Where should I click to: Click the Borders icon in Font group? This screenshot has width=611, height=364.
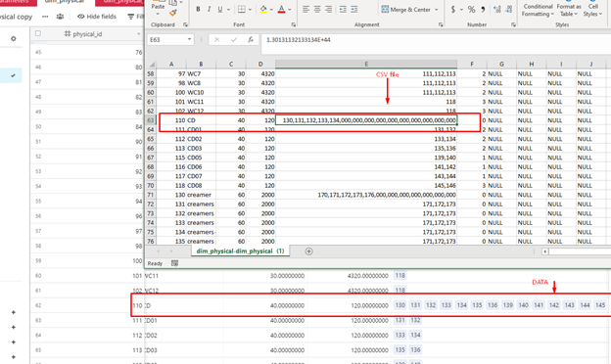[x=242, y=9]
